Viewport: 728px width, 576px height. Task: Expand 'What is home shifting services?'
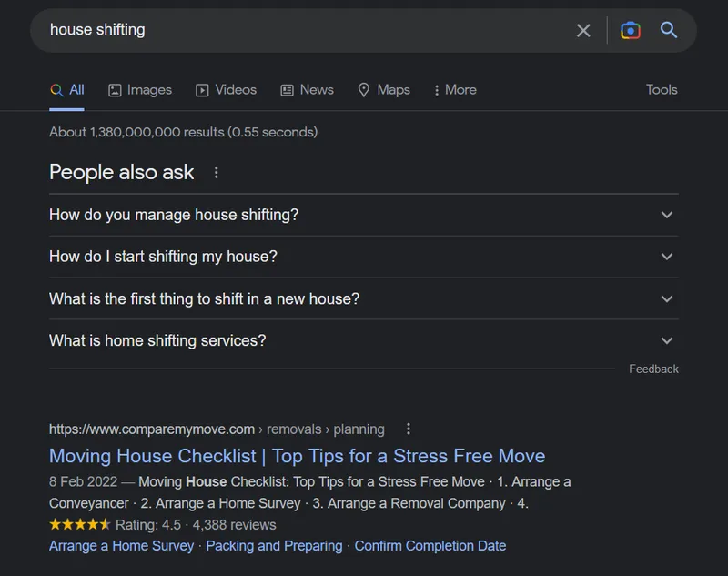tap(666, 340)
